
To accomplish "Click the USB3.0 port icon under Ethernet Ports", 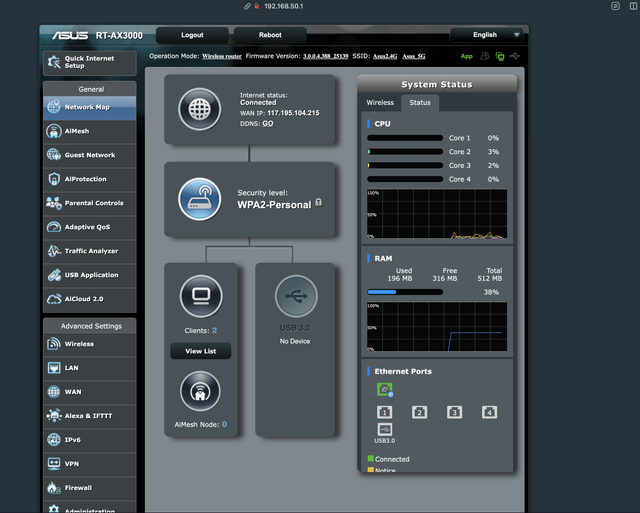I will tap(384, 429).
